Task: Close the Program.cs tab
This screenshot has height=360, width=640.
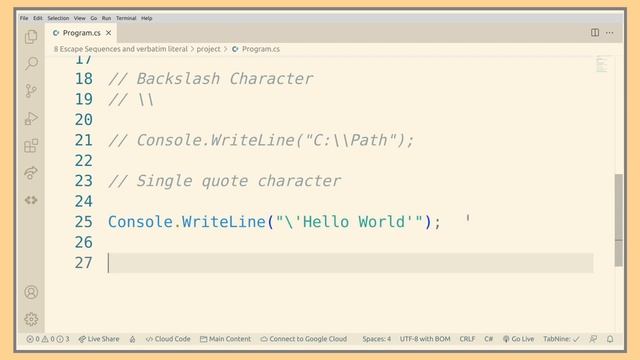Action: pos(109,33)
